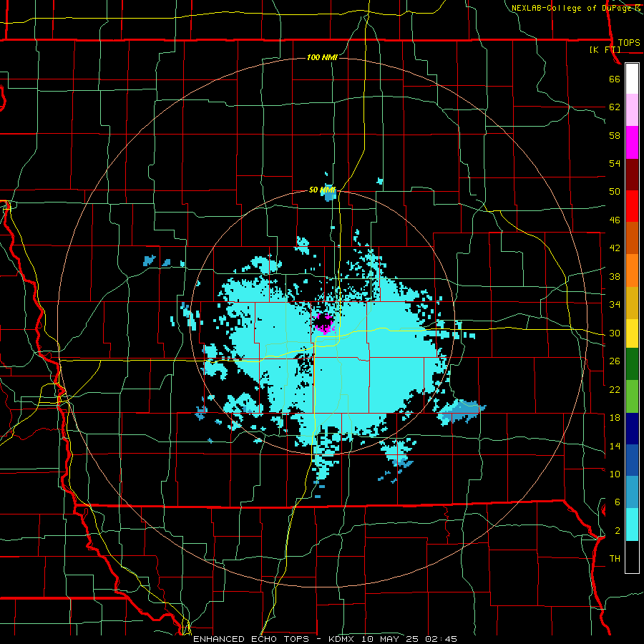Click the bright yellow legend swatch
Screen dimensions: 644x644
click(632, 333)
